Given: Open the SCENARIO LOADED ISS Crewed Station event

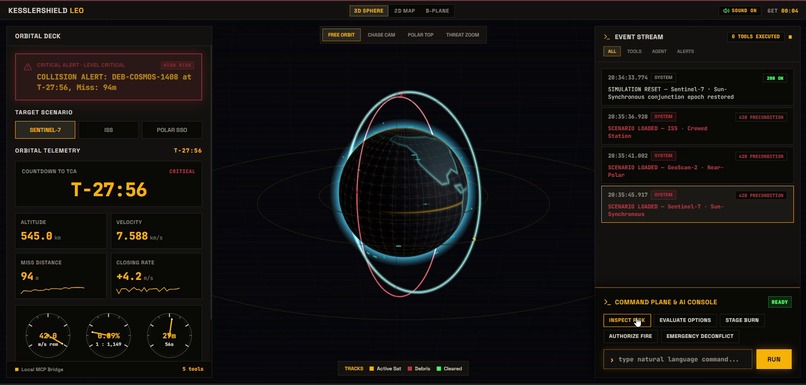Looking at the screenshot, I should click(697, 126).
